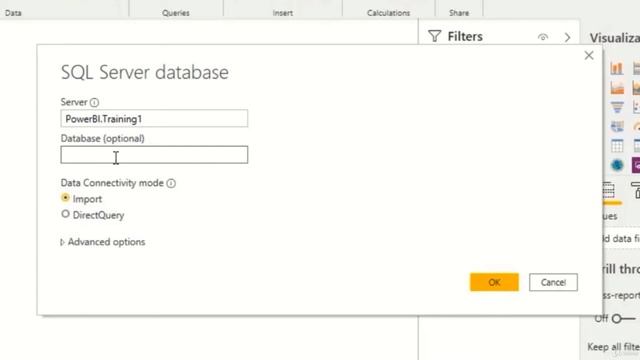Toggle Filters pane visibility eye icon

click(542, 37)
